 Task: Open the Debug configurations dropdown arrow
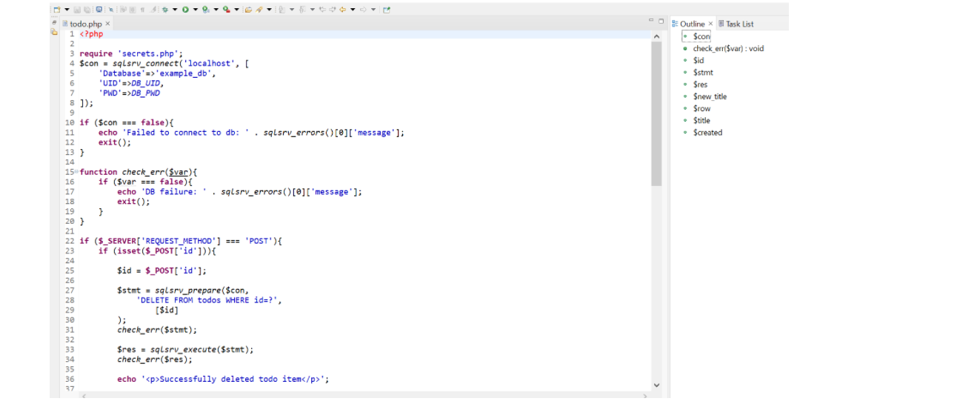(175, 10)
